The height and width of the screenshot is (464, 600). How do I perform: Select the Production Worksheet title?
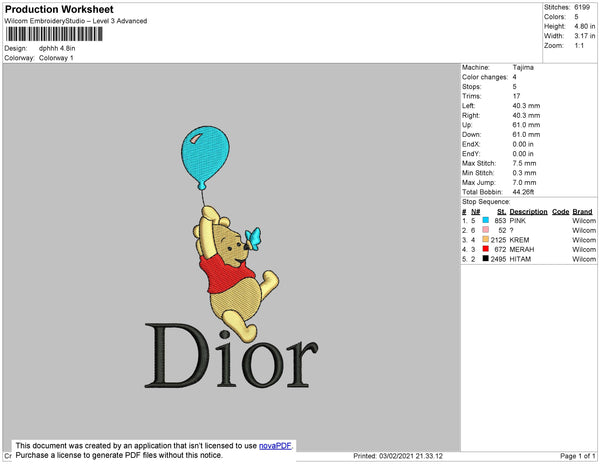59,10
